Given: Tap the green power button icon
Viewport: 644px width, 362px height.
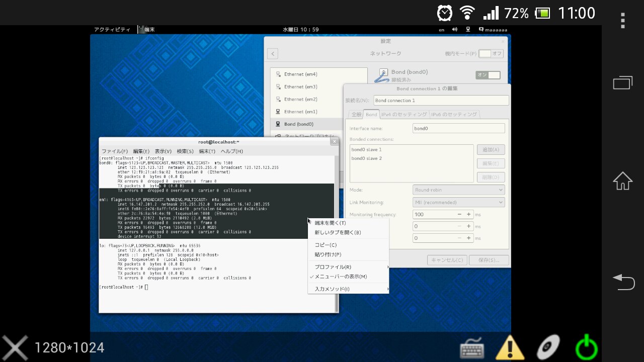Looking at the screenshot, I should 586,348.
